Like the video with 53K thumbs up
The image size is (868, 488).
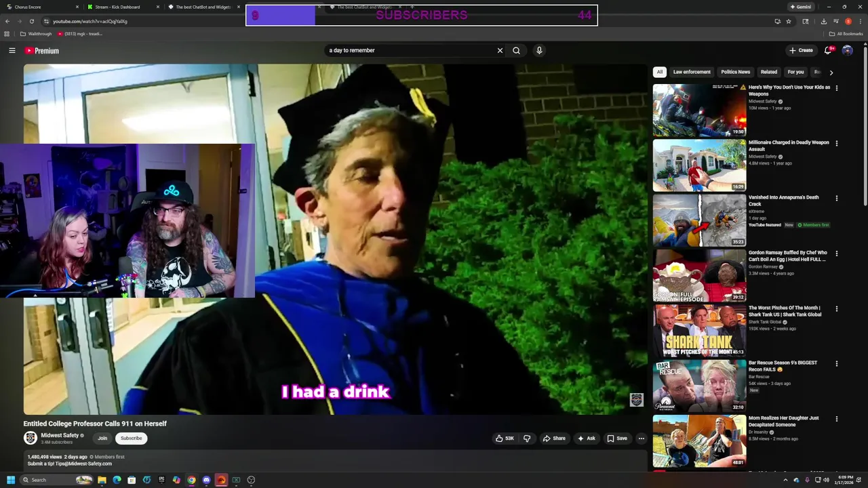505,439
